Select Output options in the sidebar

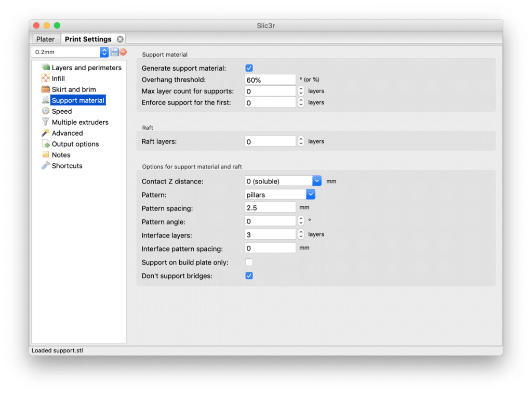pyautogui.click(x=75, y=144)
